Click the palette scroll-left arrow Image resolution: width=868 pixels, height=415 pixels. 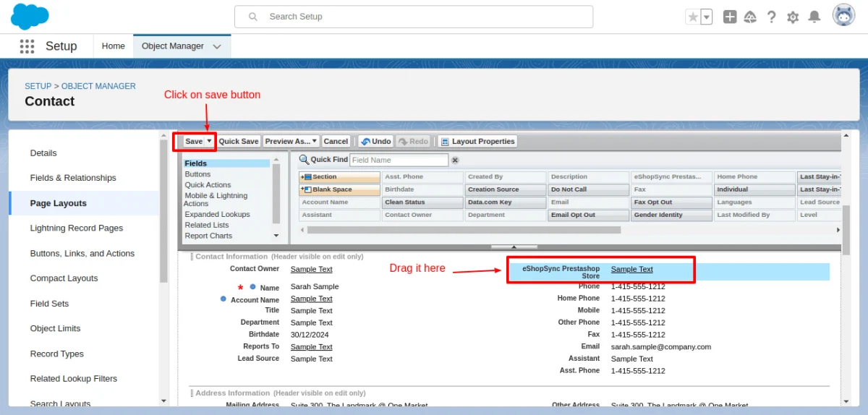click(302, 230)
